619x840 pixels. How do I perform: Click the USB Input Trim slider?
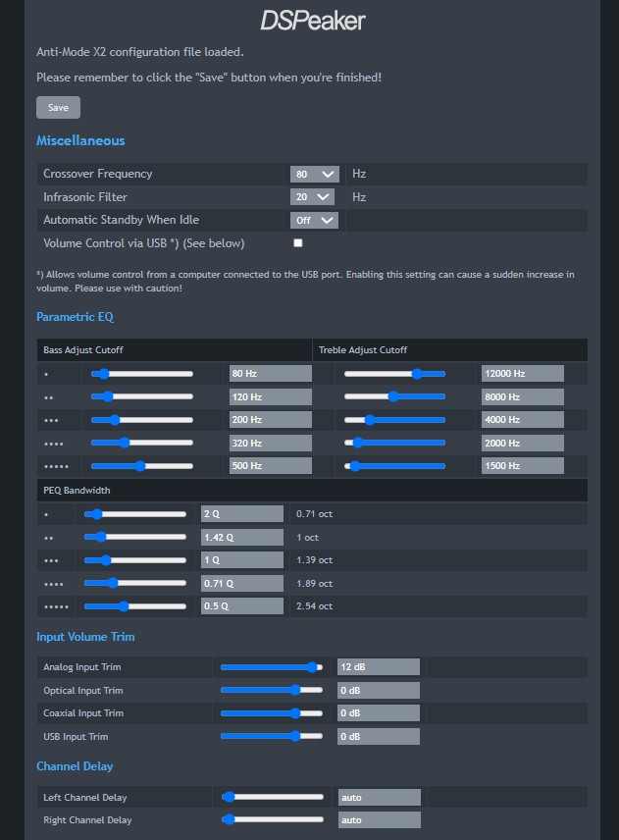(x=272, y=736)
